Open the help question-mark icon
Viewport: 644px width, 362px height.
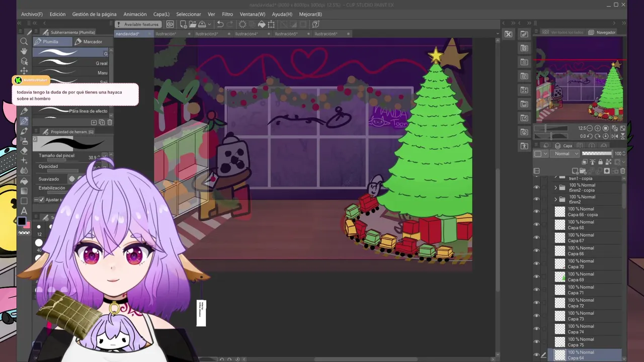pos(316,24)
